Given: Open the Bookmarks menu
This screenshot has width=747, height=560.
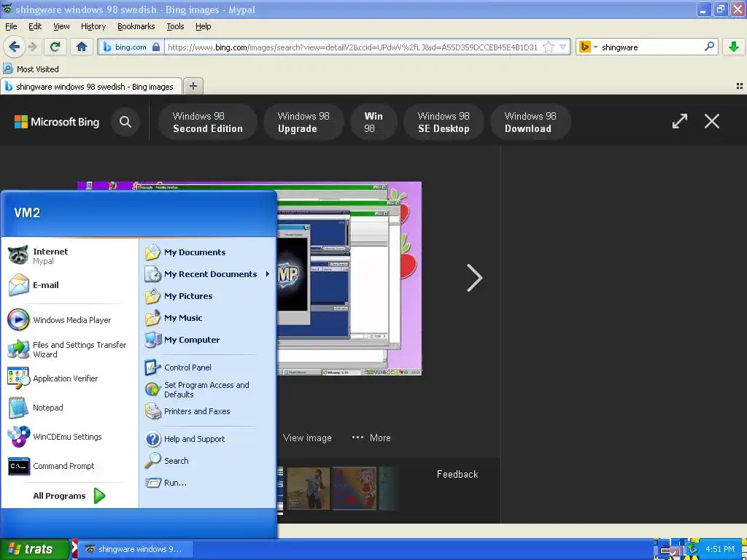Looking at the screenshot, I should click(x=136, y=26).
